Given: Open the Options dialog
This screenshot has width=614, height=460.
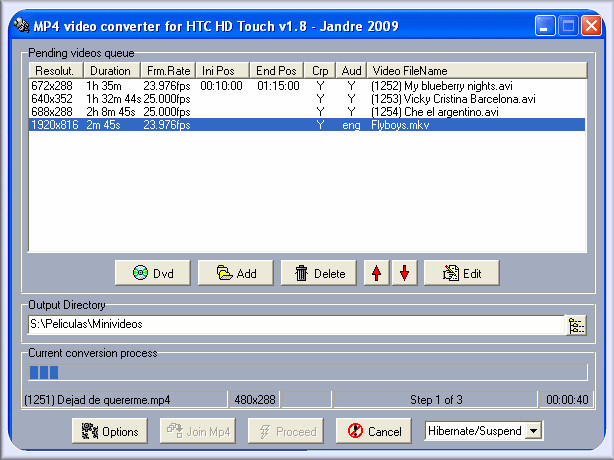Looking at the screenshot, I should coord(110,431).
